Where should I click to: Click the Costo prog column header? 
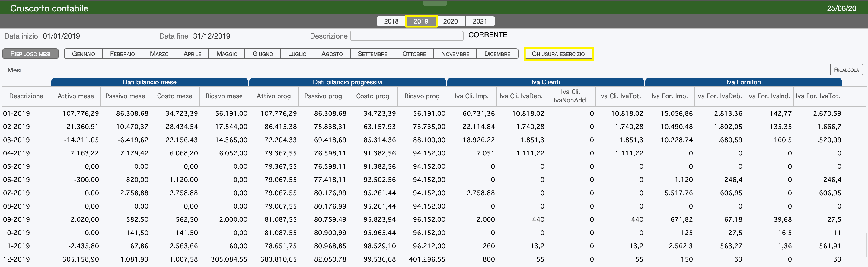[x=372, y=96]
